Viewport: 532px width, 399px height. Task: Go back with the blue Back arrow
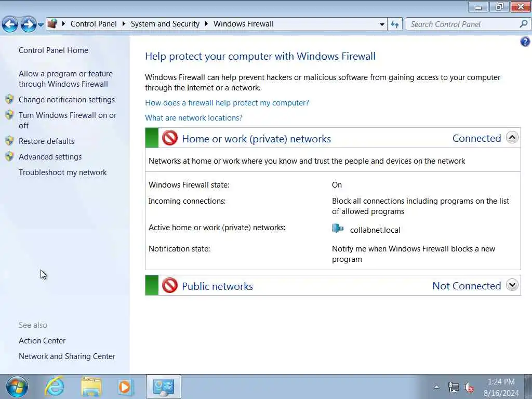pyautogui.click(x=10, y=24)
